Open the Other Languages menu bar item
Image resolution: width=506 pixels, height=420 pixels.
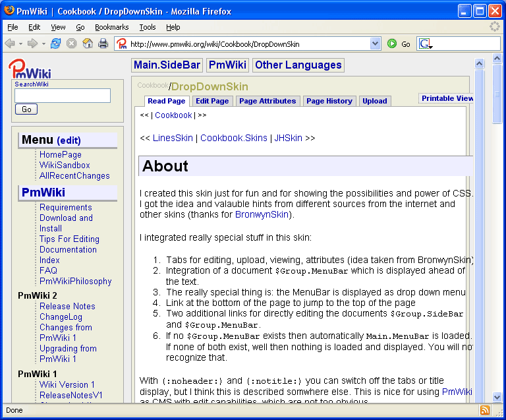298,65
